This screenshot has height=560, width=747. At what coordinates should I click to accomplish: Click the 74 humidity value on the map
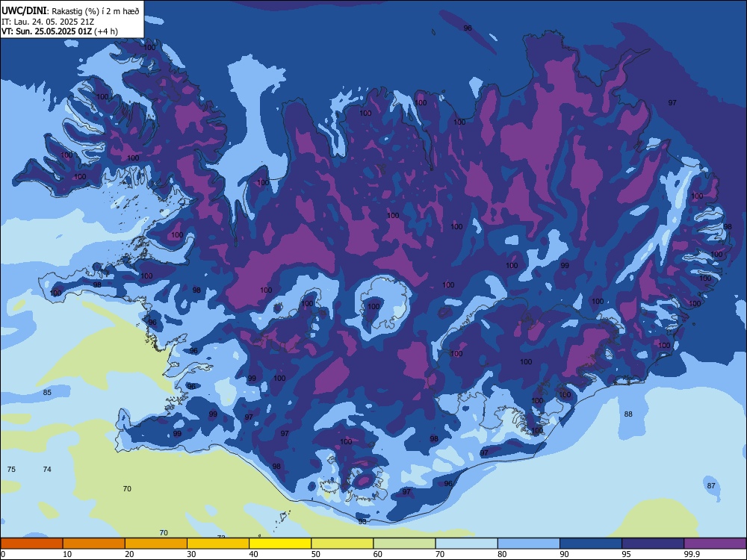click(47, 469)
